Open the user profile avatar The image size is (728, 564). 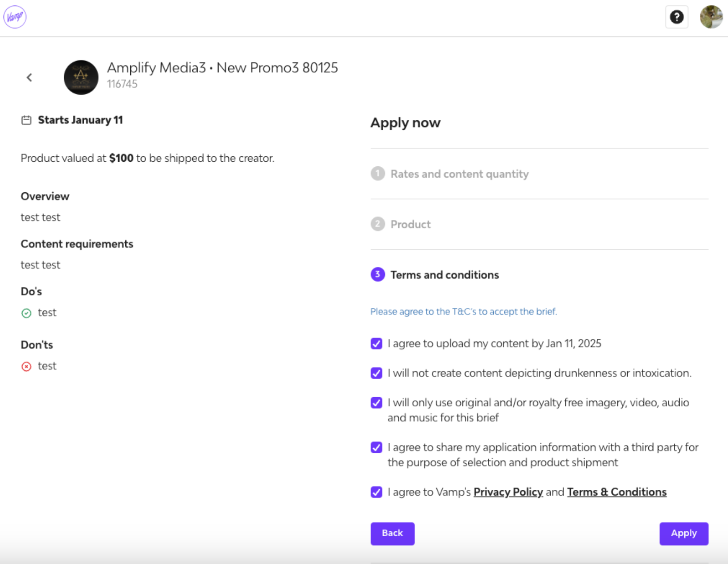(x=711, y=17)
